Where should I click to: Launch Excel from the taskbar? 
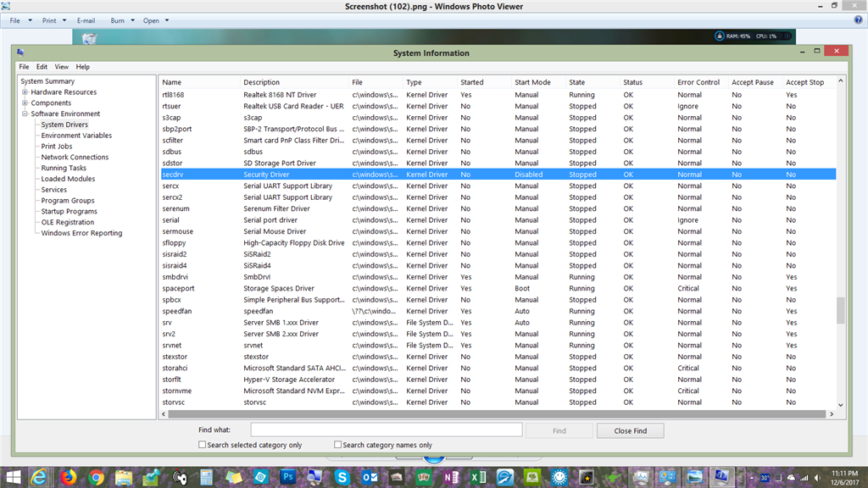point(478,477)
